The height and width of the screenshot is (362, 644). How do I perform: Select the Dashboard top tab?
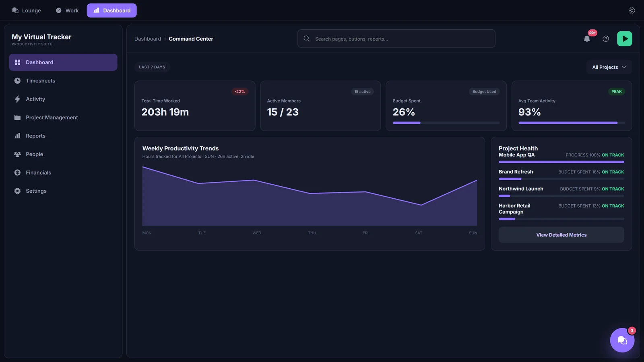[x=112, y=10]
